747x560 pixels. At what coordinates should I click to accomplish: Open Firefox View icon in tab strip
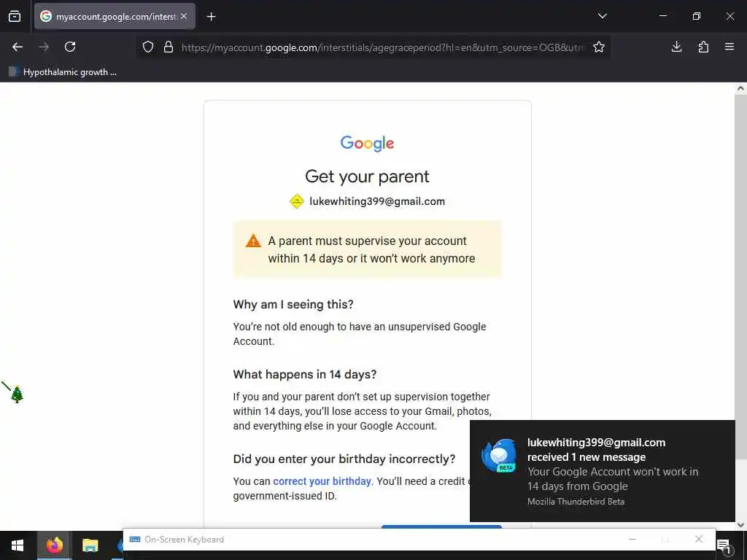[15, 17]
